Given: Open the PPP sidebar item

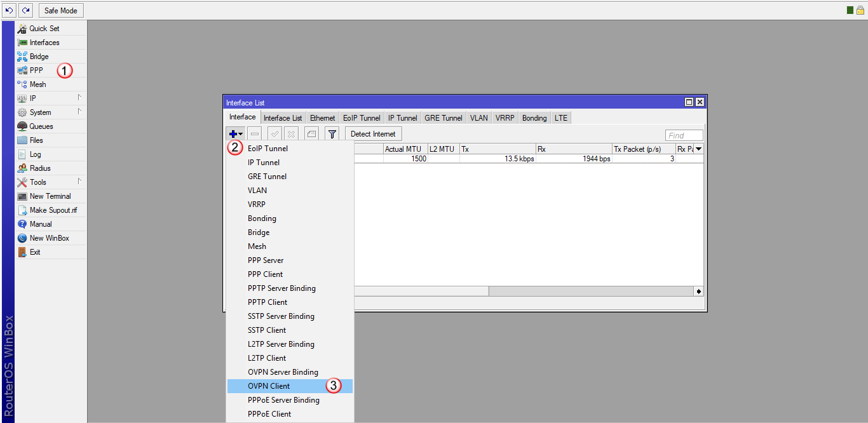Looking at the screenshot, I should pos(51,70).
